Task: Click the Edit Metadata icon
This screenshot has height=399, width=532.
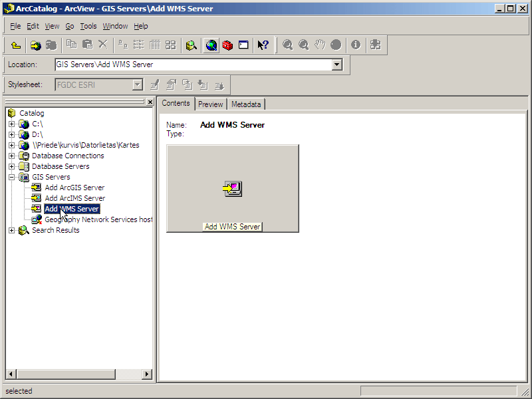Action: tap(155, 85)
